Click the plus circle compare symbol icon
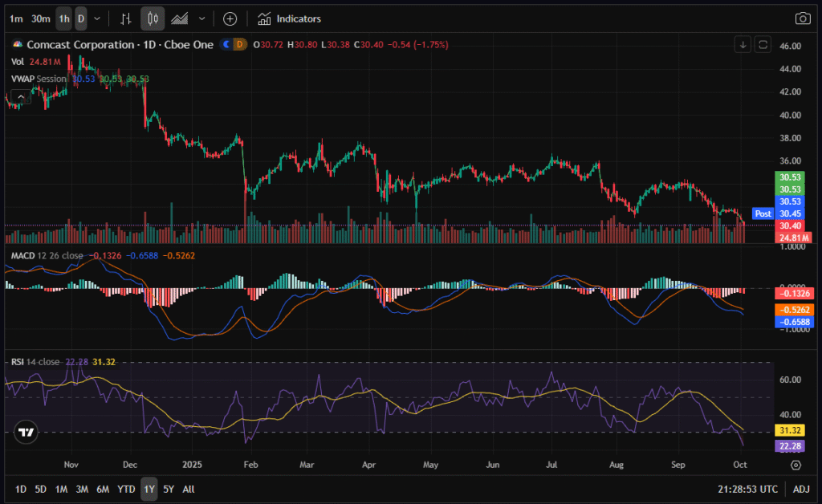The image size is (822, 504). [x=230, y=18]
